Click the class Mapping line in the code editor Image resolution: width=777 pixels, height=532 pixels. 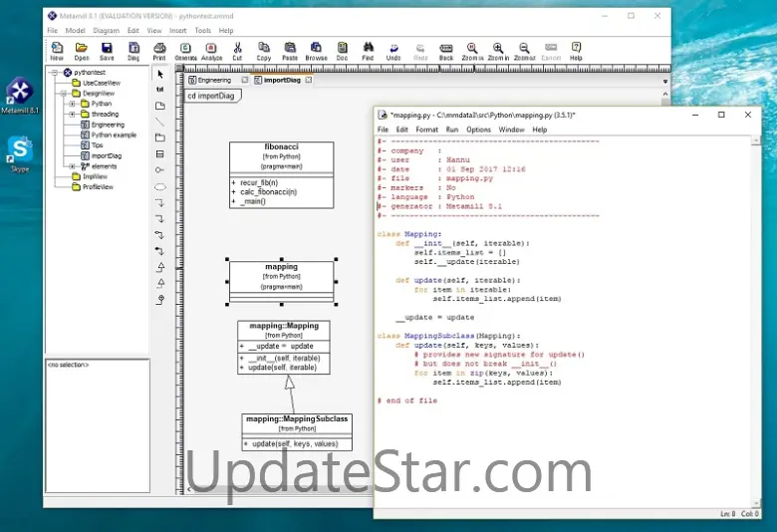(409, 234)
